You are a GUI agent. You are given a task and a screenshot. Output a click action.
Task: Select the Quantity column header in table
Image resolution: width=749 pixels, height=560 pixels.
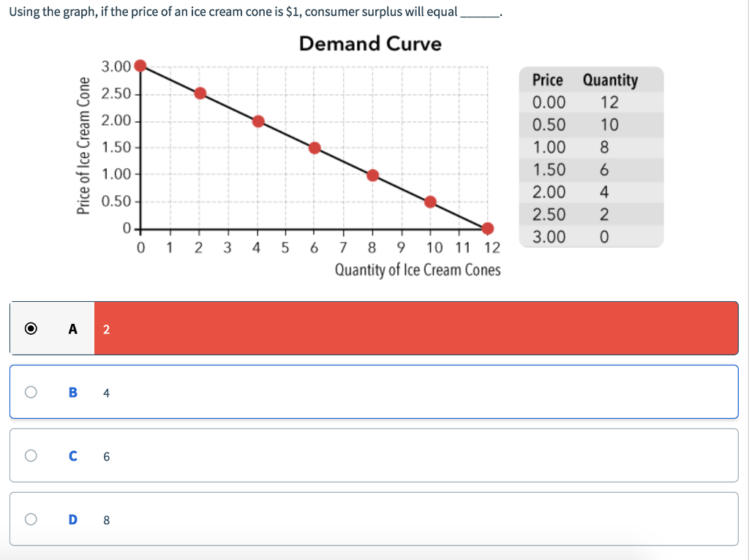(x=613, y=80)
